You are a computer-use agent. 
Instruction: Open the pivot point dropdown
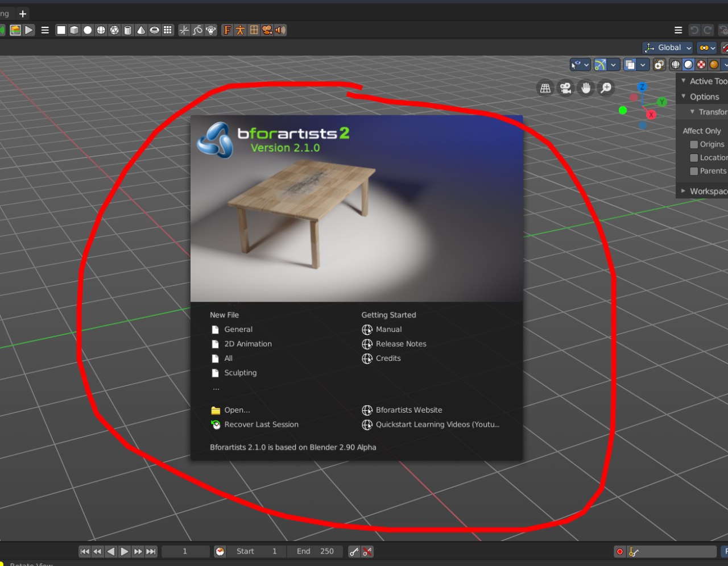click(x=707, y=48)
